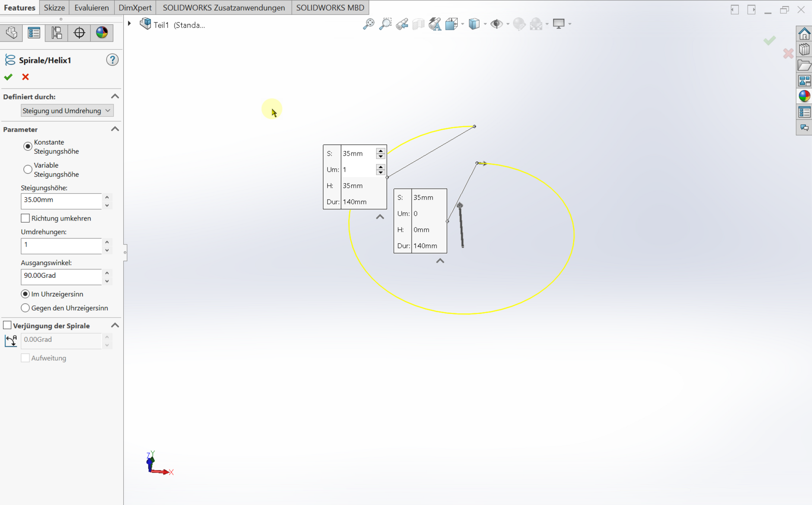This screenshot has width=812, height=505.
Task: Select the Zoom to Area tool
Action: 385,24
